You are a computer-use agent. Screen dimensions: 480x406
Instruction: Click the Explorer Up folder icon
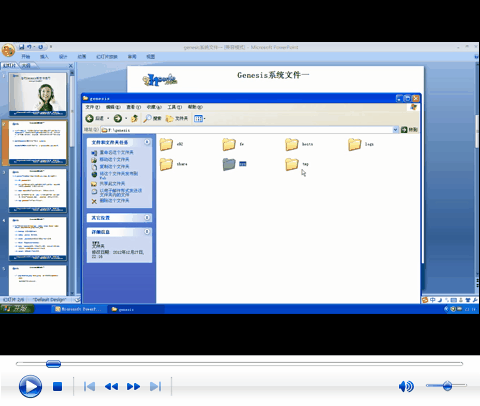pyautogui.click(x=135, y=118)
